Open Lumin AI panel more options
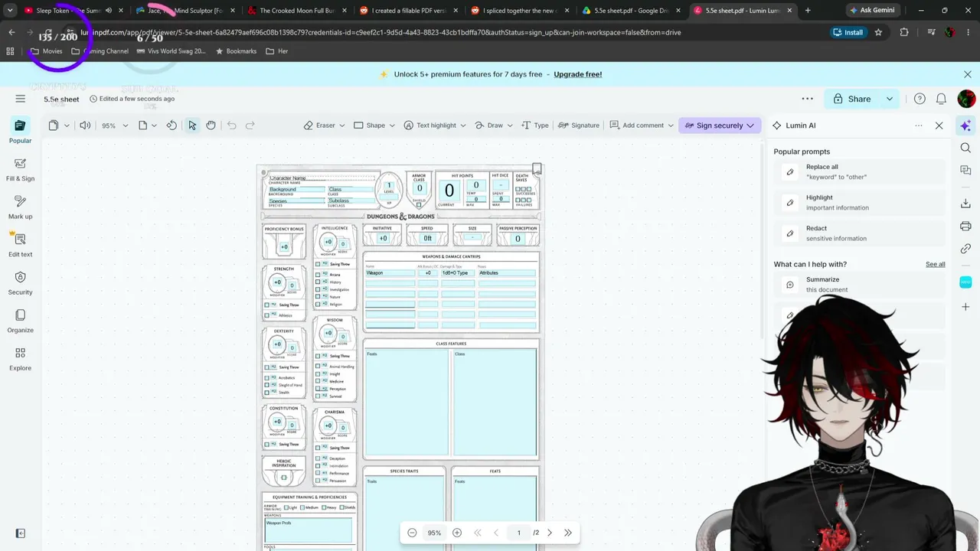The height and width of the screenshot is (551, 980). pos(919,126)
